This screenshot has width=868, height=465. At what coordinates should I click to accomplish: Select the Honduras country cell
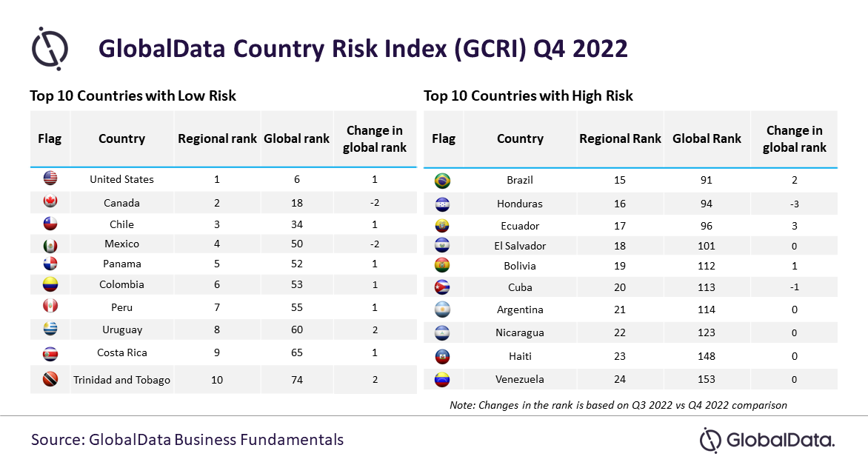[520, 204]
